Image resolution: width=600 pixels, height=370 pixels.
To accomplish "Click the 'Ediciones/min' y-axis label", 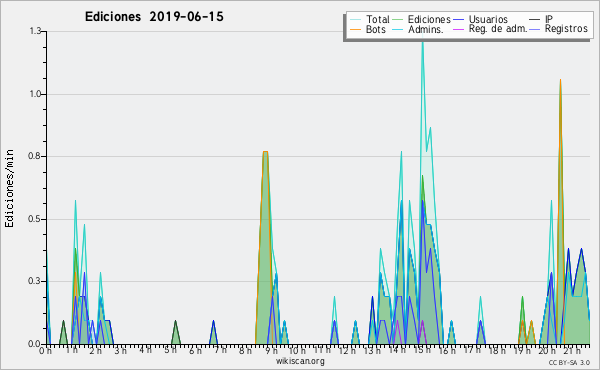I will 9,188.
